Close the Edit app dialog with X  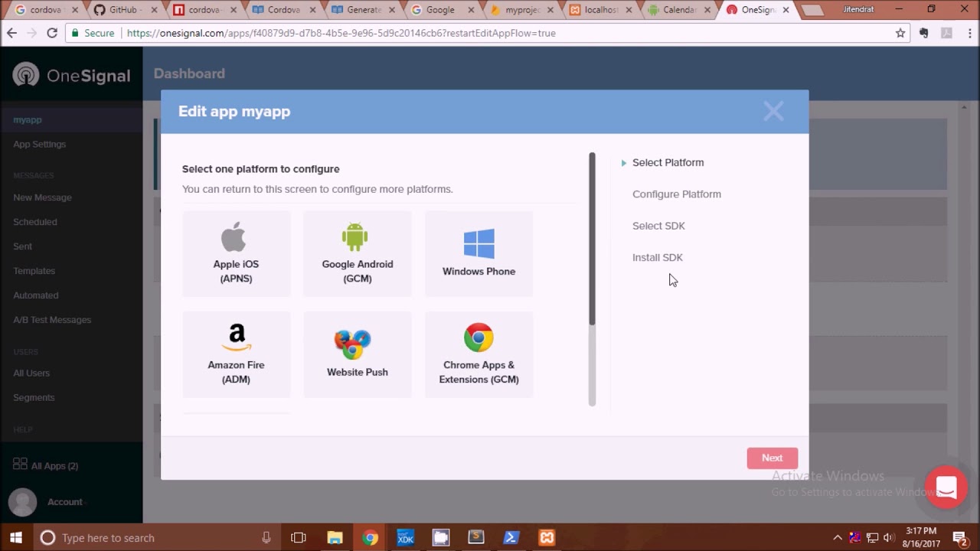click(x=773, y=112)
